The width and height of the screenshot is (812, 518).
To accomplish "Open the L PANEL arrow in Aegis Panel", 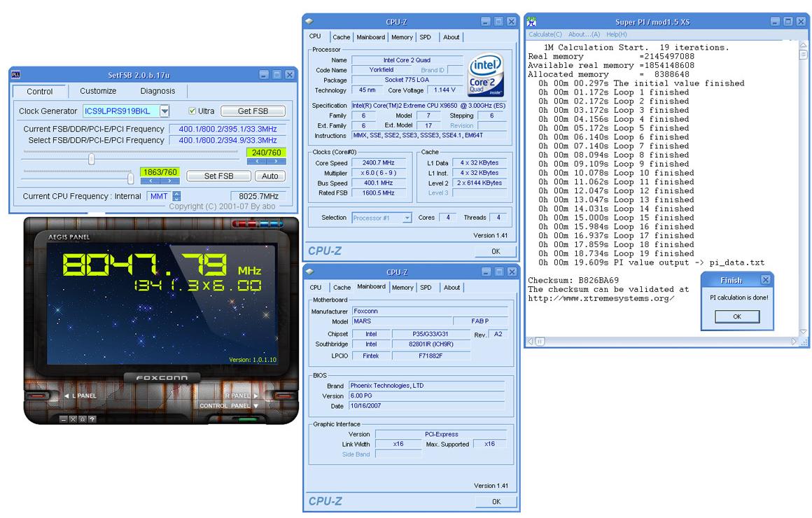I will click(x=66, y=395).
